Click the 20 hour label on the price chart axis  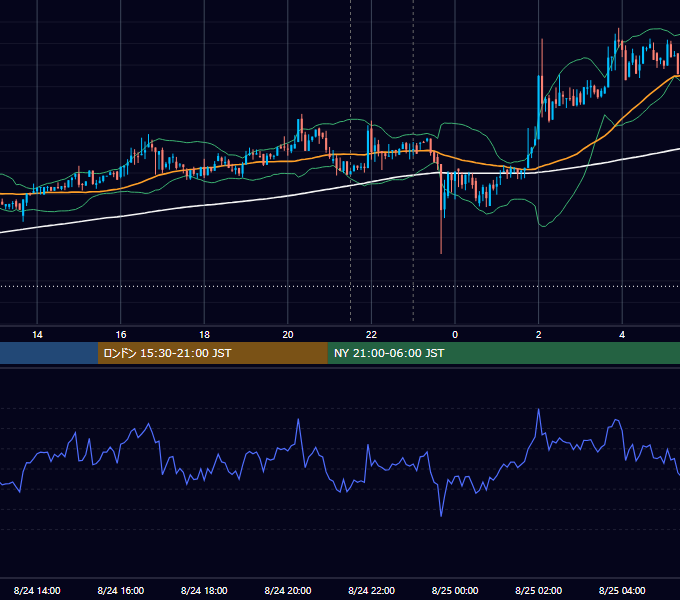[x=288, y=335]
